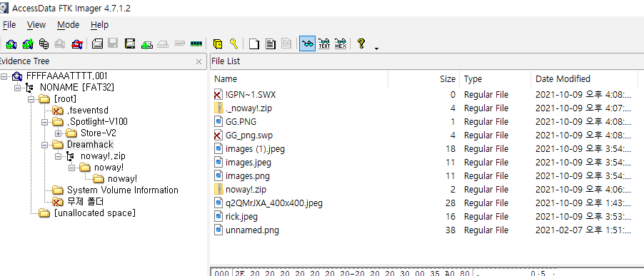
Task: Open the toolbar overflow options arrow
Action: pos(376,48)
